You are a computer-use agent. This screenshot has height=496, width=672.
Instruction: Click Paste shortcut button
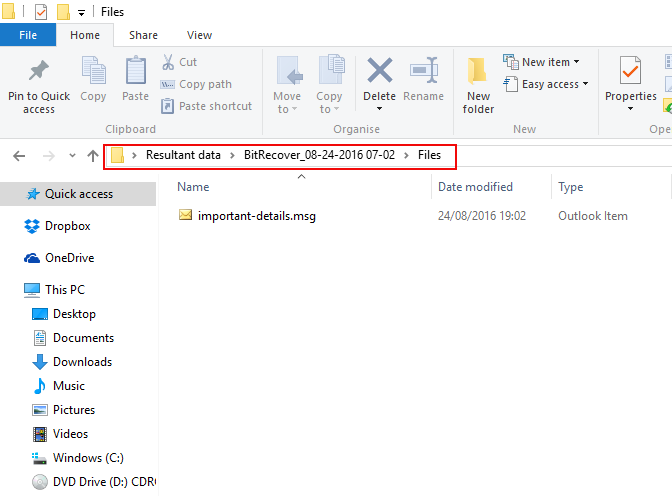(x=206, y=106)
